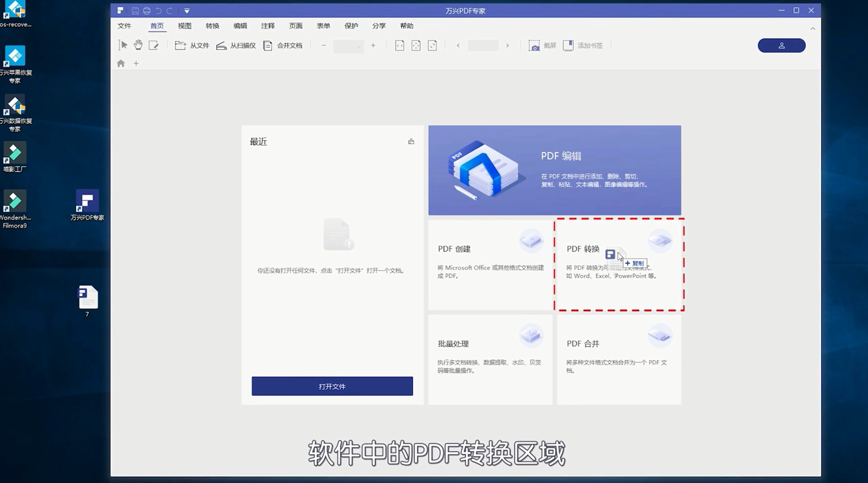Screen dimensions: 868x483
Task: Switch to the 首页 tab
Action: 157,26
